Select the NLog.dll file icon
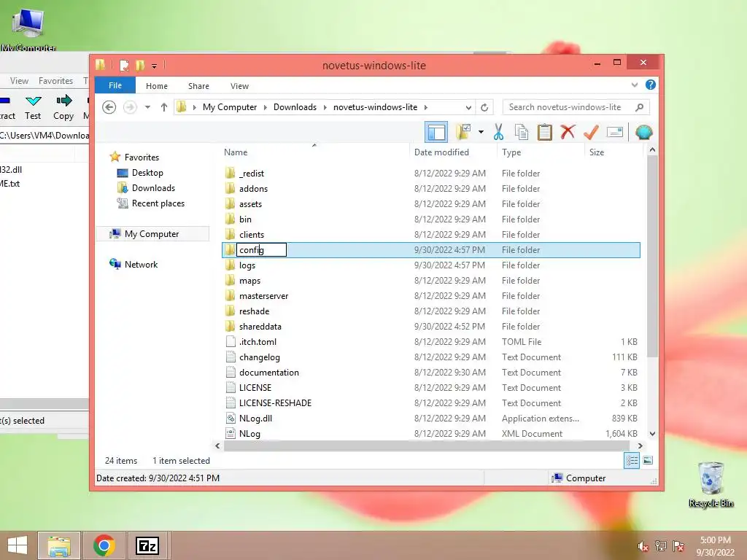This screenshot has width=747, height=560. tap(231, 418)
